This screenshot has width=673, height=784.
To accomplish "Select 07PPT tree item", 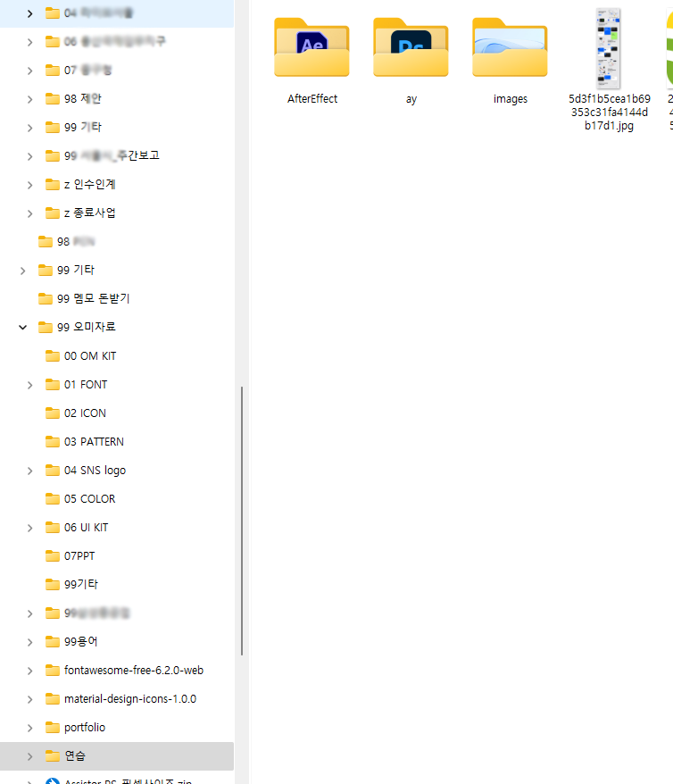I will coord(117,555).
